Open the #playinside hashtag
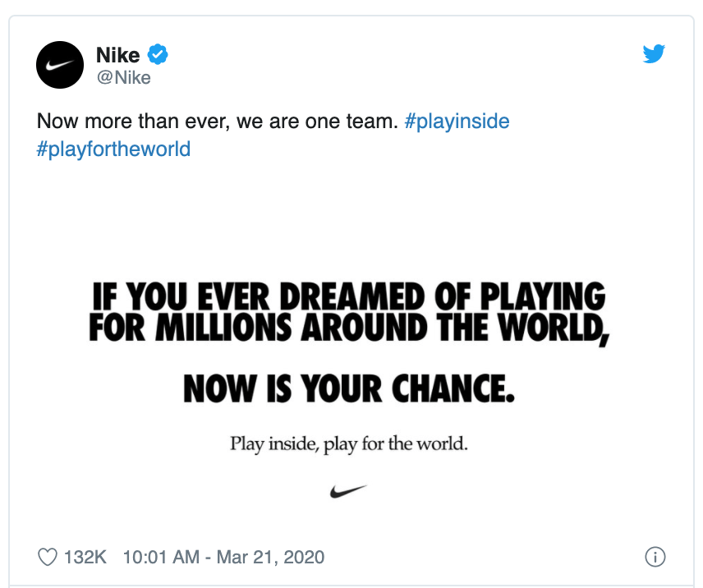 457,122
